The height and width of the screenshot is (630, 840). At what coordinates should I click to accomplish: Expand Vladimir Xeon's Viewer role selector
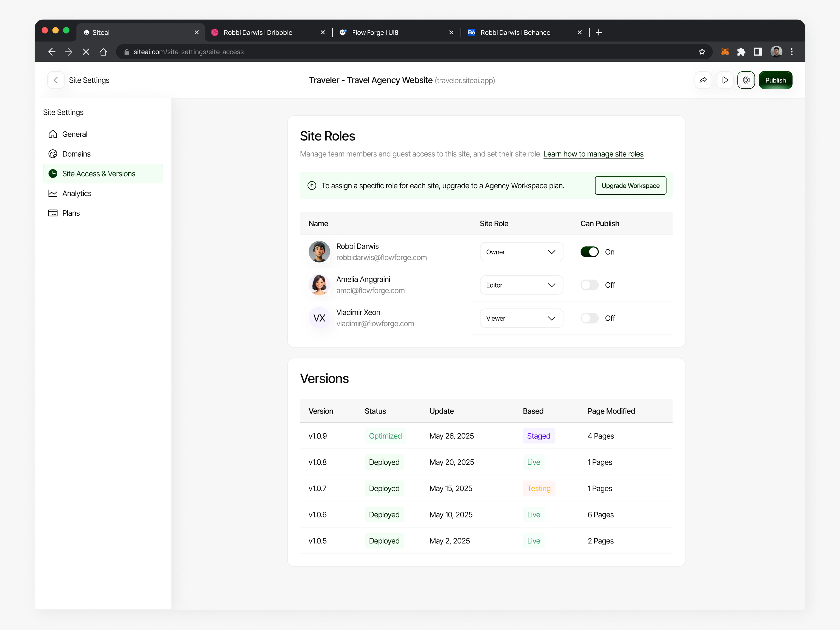[521, 318]
